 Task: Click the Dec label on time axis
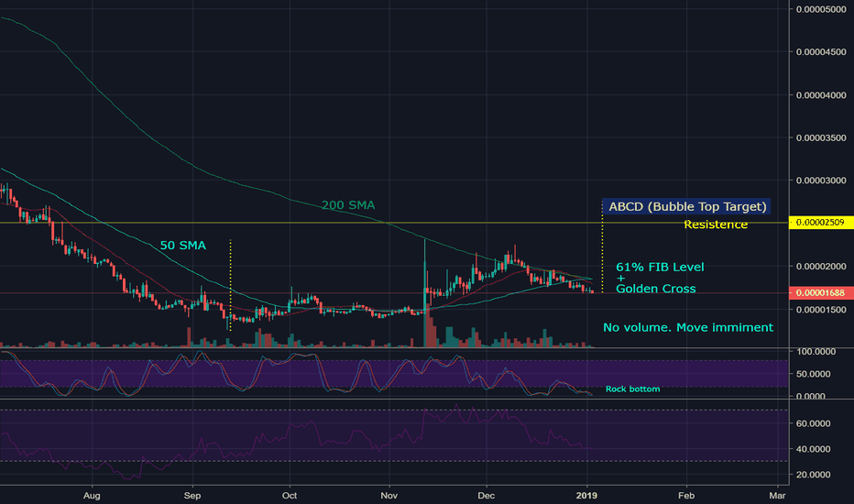[x=486, y=495]
